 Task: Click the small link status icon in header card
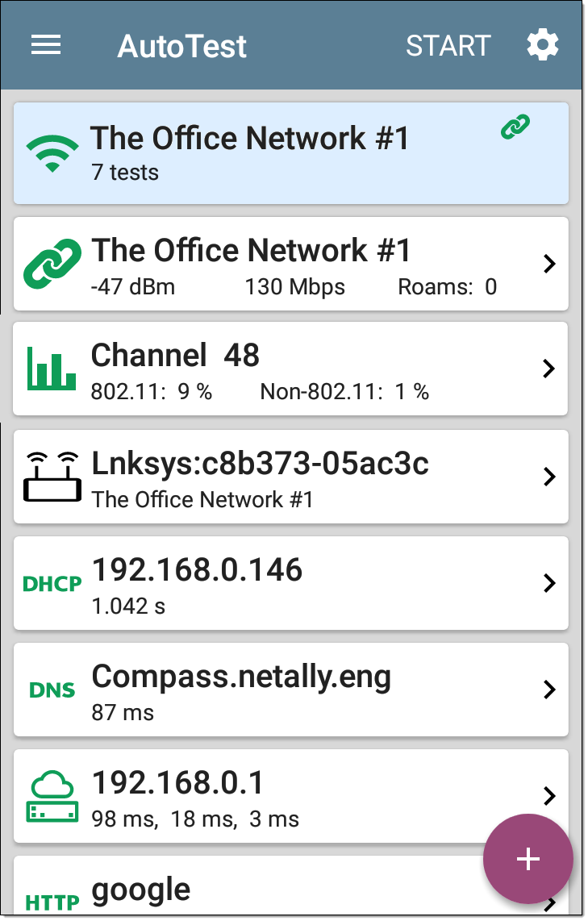515,127
